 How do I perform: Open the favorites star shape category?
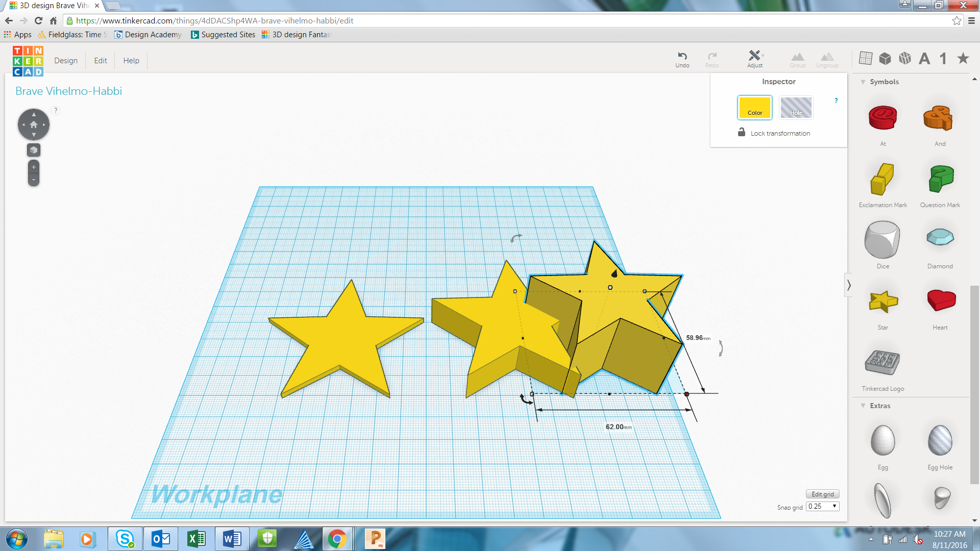tap(963, 58)
